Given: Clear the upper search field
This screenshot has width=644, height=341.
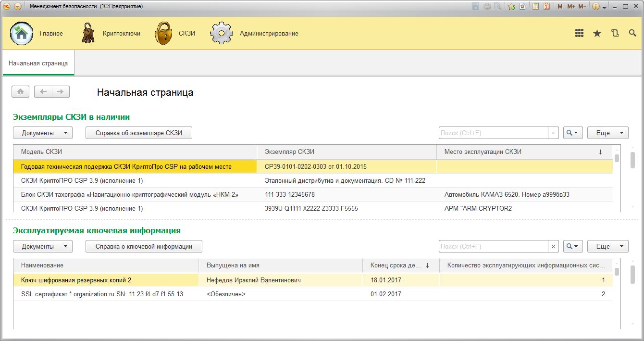Looking at the screenshot, I should pos(553,133).
